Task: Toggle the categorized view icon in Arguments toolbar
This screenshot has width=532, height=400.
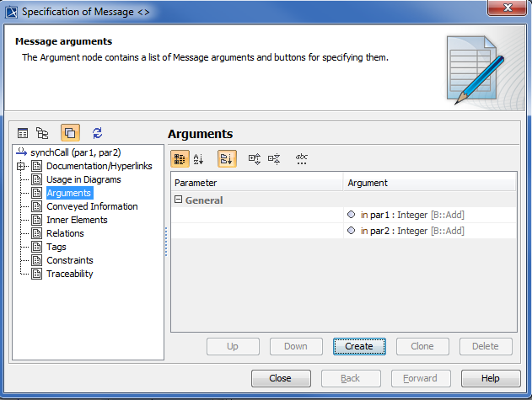Action: point(180,158)
